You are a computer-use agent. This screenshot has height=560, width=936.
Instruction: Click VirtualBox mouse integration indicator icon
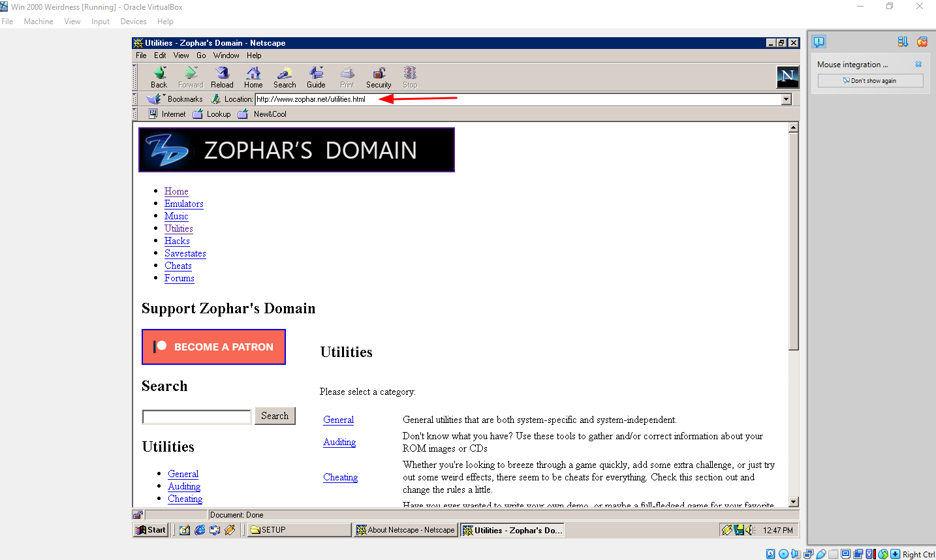(x=883, y=554)
